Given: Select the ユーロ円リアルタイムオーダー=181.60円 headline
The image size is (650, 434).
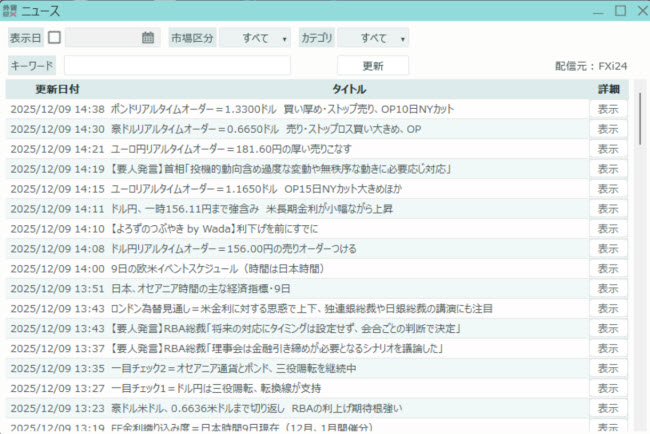Looking at the screenshot, I should click(x=231, y=149).
